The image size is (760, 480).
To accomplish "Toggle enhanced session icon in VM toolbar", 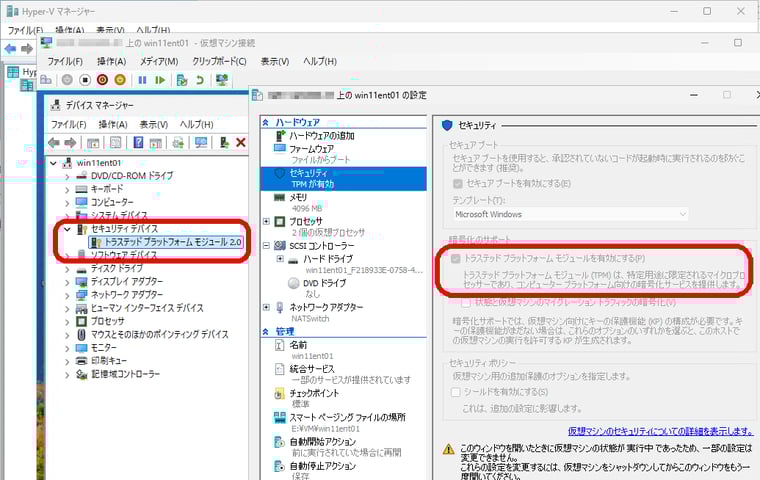I will 222,80.
